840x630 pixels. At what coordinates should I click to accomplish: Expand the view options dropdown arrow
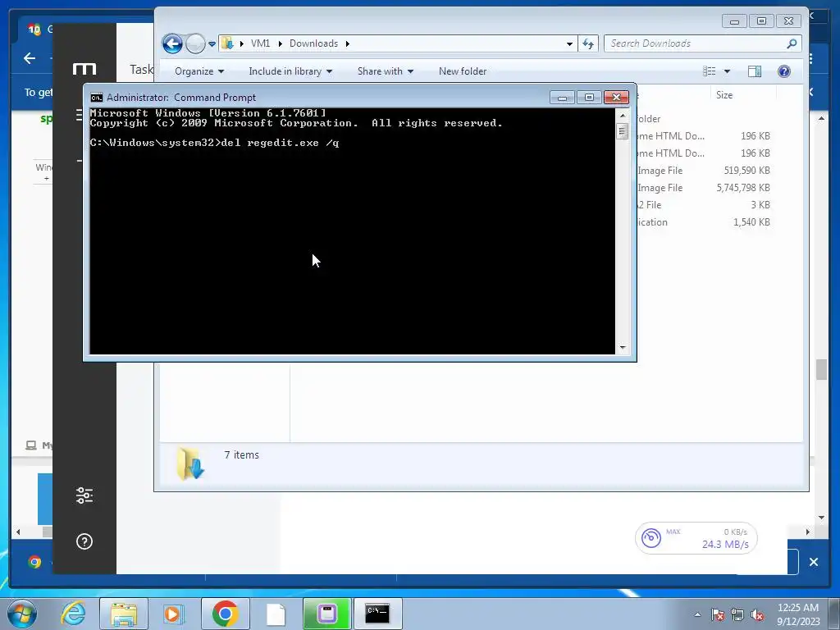[727, 71]
